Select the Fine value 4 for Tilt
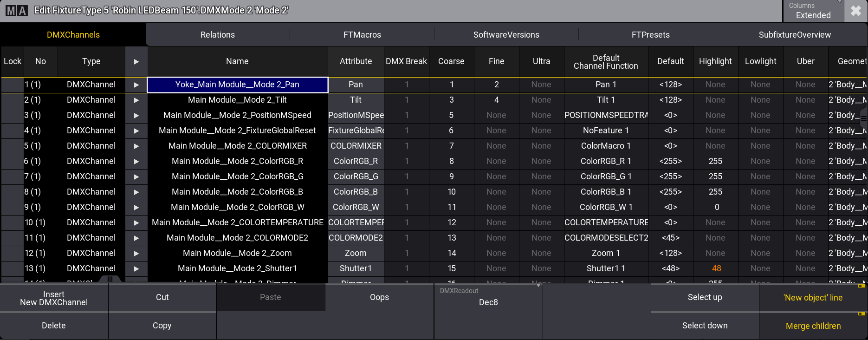Screen dimensions: 868x340 click(x=496, y=100)
